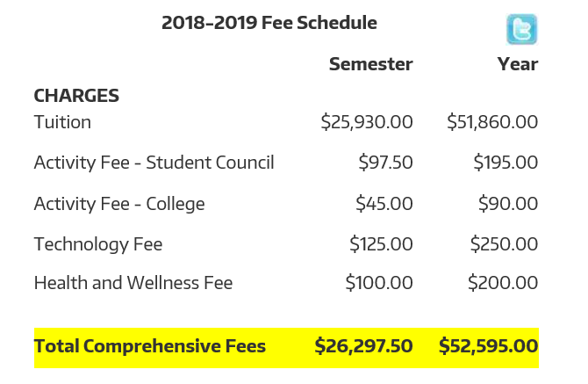Click the CHARGES section heading
This screenshot has height=384, width=588.
(x=76, y=96)
